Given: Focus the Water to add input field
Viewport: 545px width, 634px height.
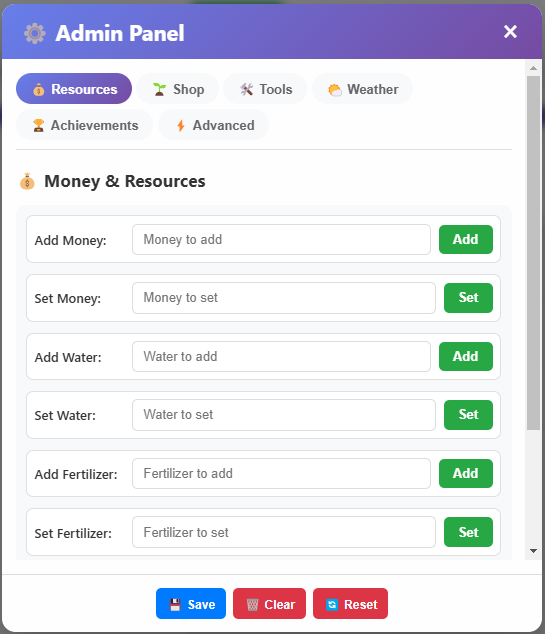Looking at the screenshot, I should click(281, 357).
